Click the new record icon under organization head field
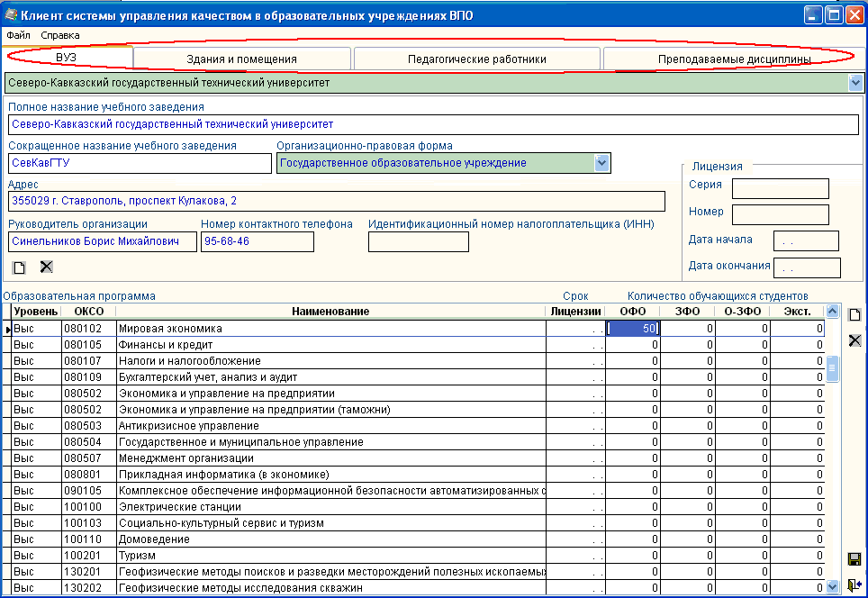 pos(20,268)
